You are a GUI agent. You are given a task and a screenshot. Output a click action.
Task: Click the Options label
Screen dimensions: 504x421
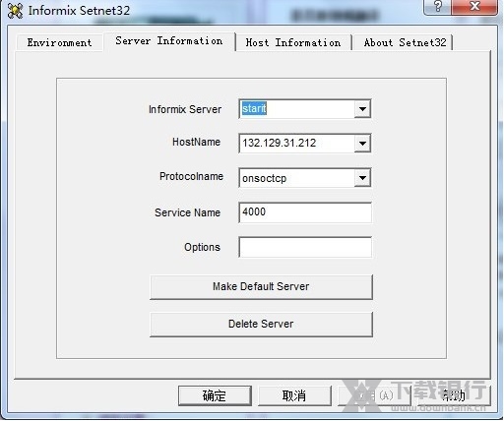pyautogui.click(x=202, y=247)
